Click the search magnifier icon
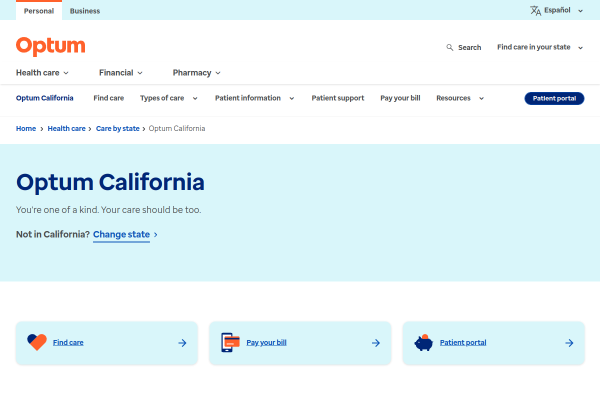The height and width of the screenshot is (400, 600). tap(450, 47)
